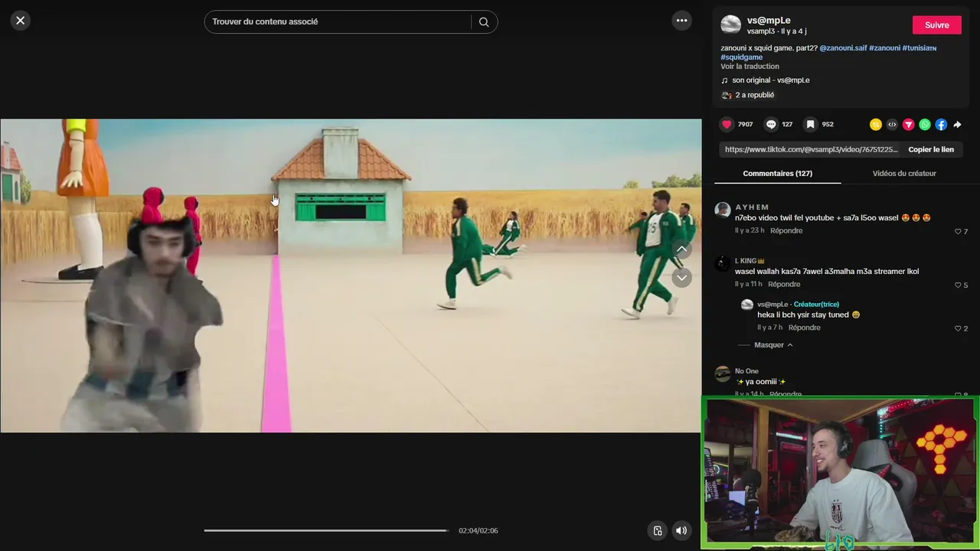The height and width of the screenshot is (551, 980).
Task: Click Voir la traduction link
Action: click(750, 67)
